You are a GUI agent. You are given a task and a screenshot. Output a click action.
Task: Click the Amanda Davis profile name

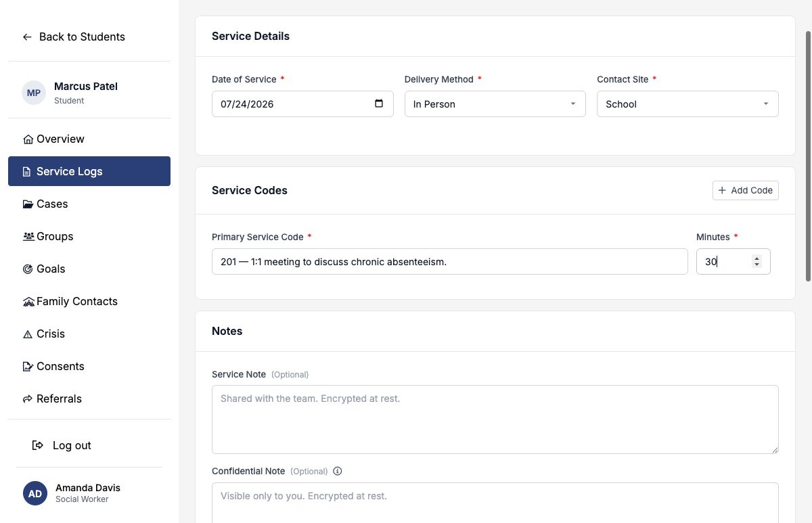click(88, 488)
